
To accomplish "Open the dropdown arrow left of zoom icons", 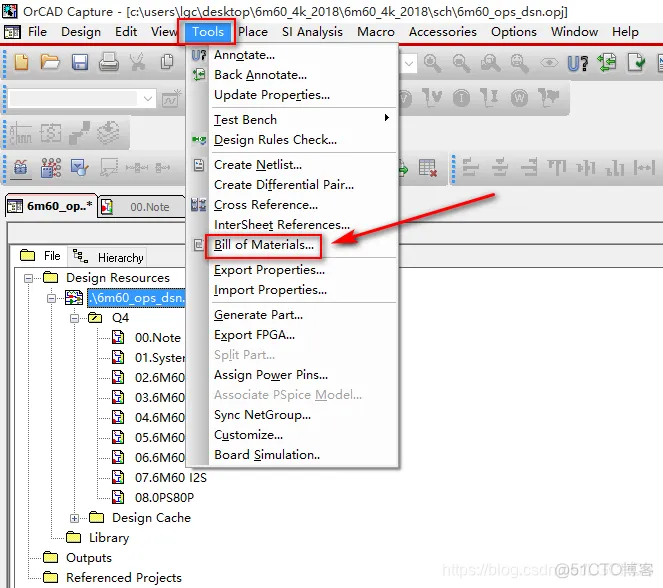I will (409, 63).
